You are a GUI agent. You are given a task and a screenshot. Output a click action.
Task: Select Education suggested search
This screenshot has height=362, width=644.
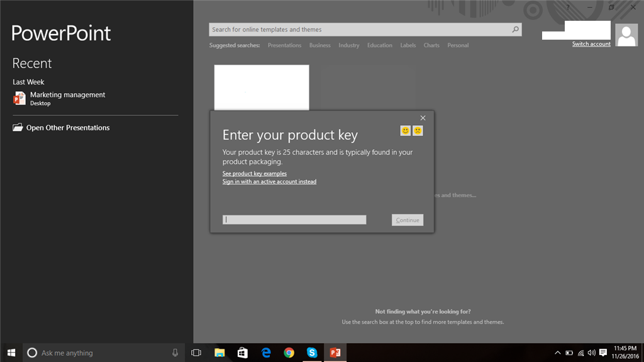(380, 45)
